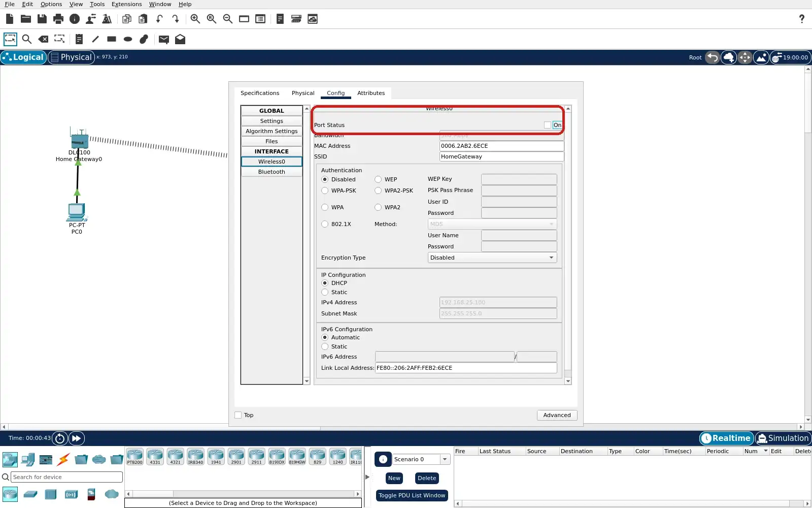Select the Connections lightning-bolt category
Viewport: 812px width, 508px height.
point(63,460)
